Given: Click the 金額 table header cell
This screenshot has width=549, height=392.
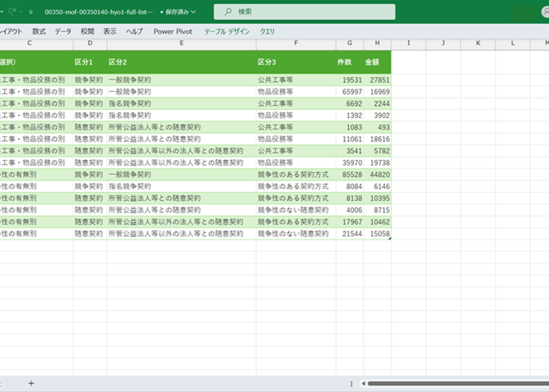Looking at the screenshot, I should point(377,62).
